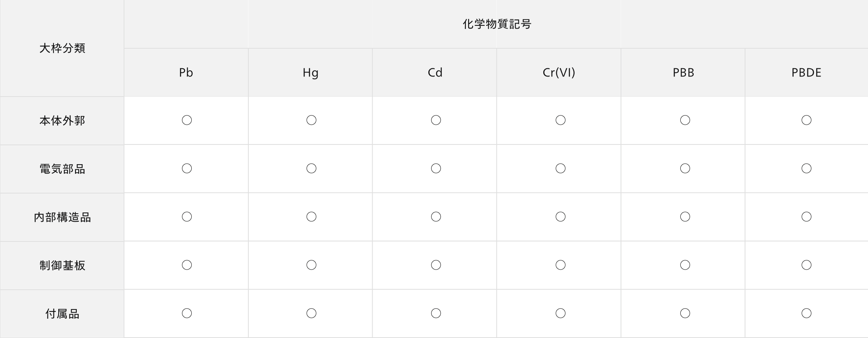Viewport: 868px width, 338px height.
Task: Select the 本体外郭 row label
Action: tap(62, 121)
